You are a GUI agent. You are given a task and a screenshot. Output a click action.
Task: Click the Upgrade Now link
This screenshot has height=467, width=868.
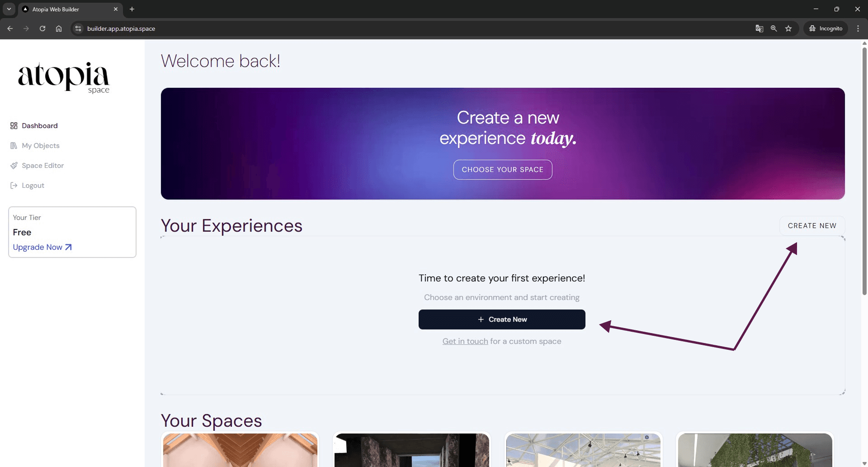coord(42,247)
